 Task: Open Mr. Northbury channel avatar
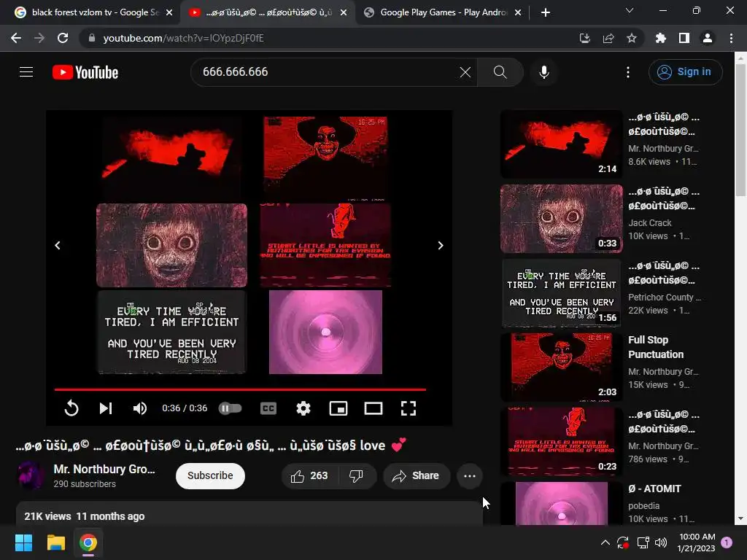[x=31, y=475]
